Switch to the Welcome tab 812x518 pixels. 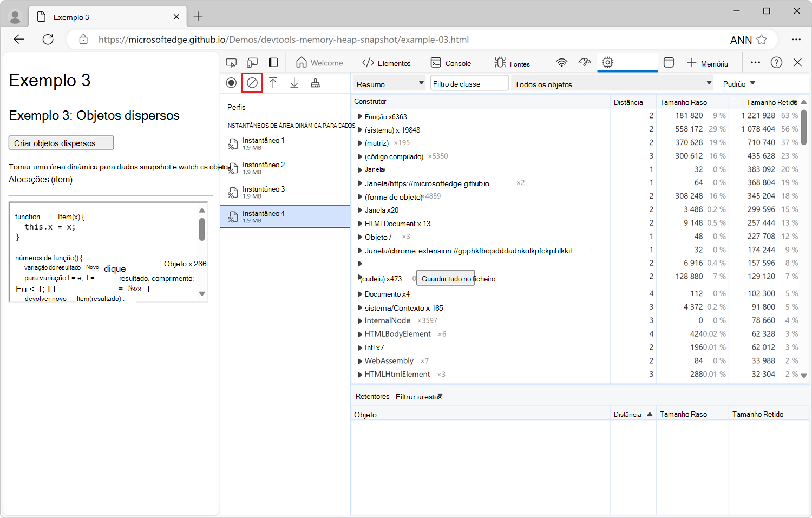[320, 63]
